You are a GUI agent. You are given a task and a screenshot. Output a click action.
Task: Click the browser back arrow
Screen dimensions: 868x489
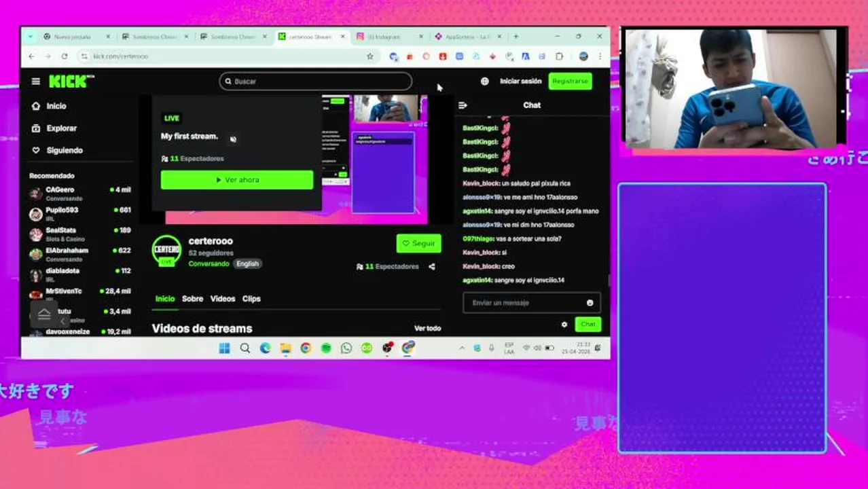tap(31, 56)
